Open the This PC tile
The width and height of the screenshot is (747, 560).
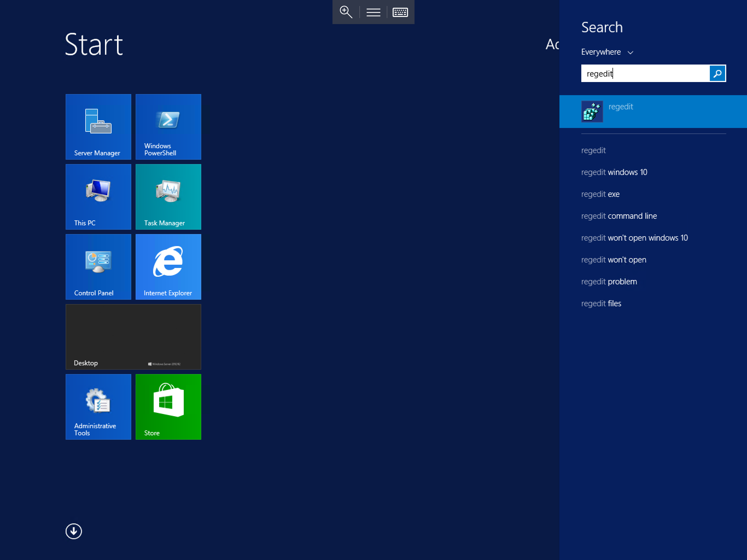(x=98, y=197)
